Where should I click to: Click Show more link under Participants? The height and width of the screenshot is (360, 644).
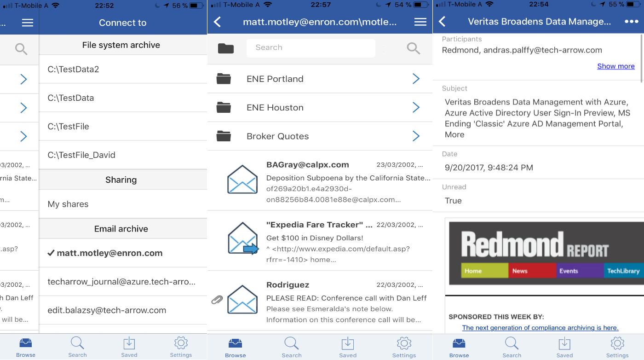[615, 66]
